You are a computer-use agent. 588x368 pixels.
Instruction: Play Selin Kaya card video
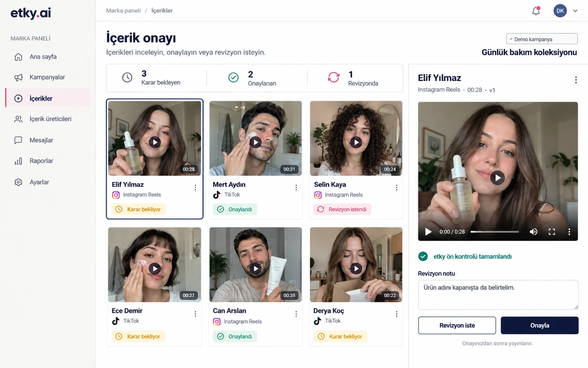coord(356,142)
